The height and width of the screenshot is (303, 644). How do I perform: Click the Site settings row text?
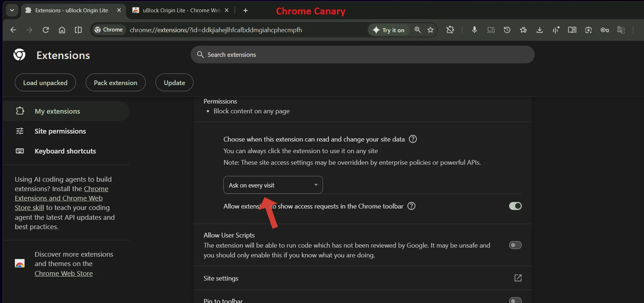[221, 278]
